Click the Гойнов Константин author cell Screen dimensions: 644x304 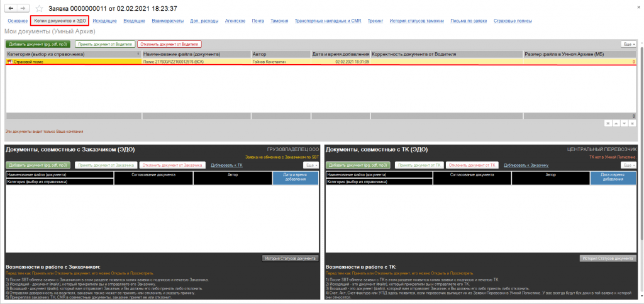[x=281, y=62]
